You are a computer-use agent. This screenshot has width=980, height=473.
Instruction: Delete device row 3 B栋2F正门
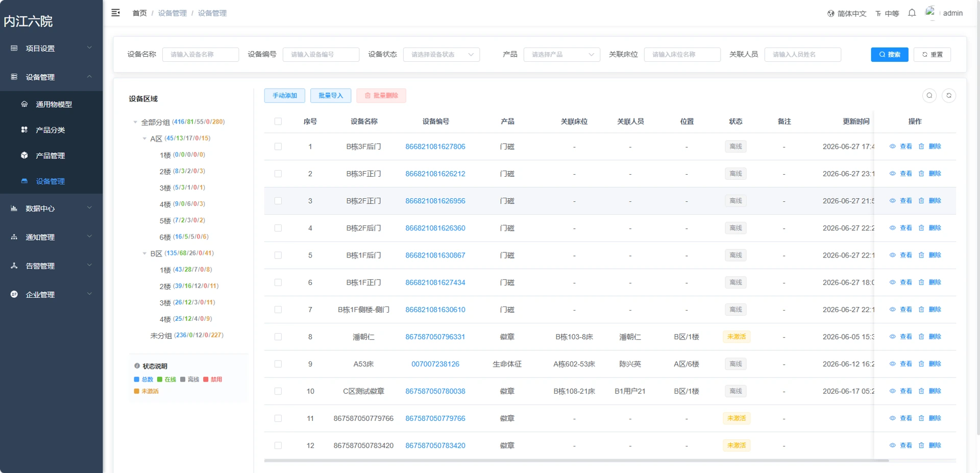930,201
